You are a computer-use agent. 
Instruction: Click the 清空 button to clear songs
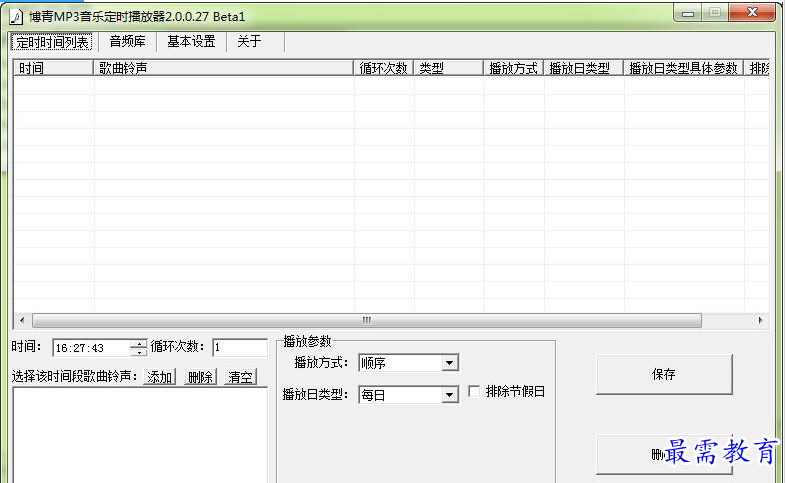241,377
